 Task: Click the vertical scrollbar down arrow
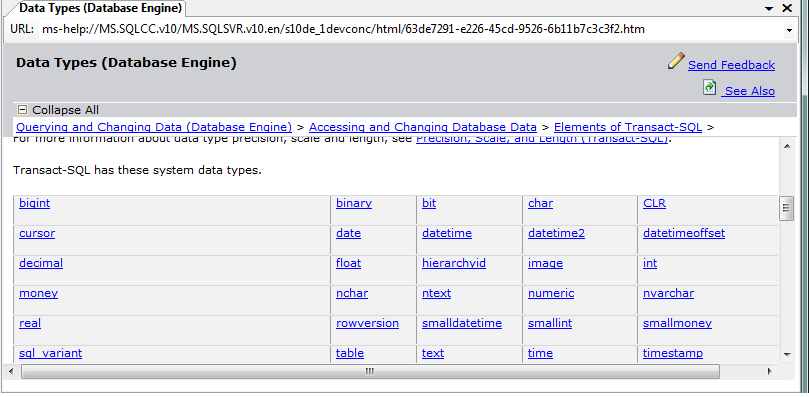pos(787,354)
